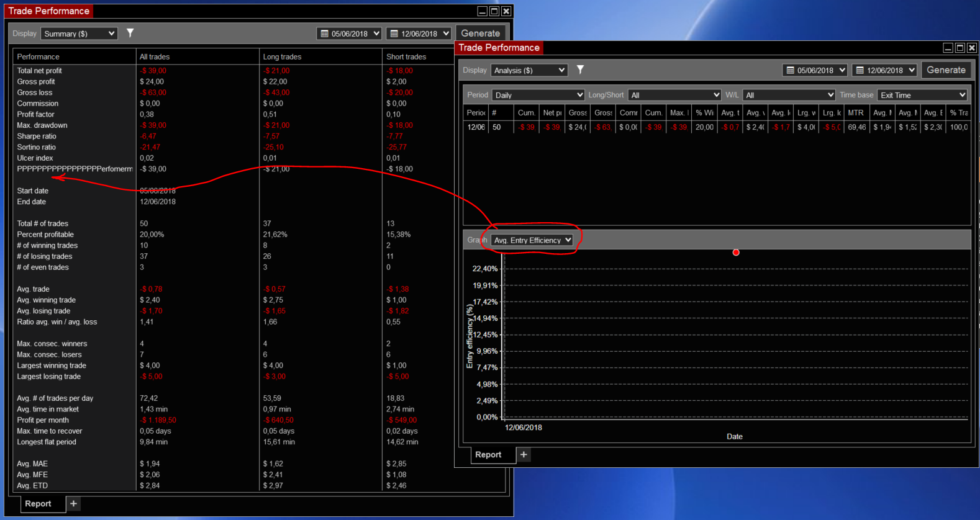Click the # column header in analysis grid
This screenshot has width=980, height=520.
501,113
